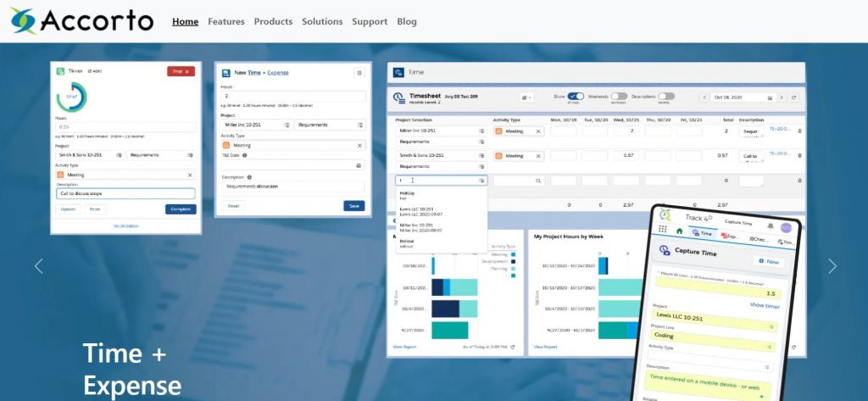868x401 pixels.
Task: Click the Activity Type search field in empty row
Action: point(519,181)
